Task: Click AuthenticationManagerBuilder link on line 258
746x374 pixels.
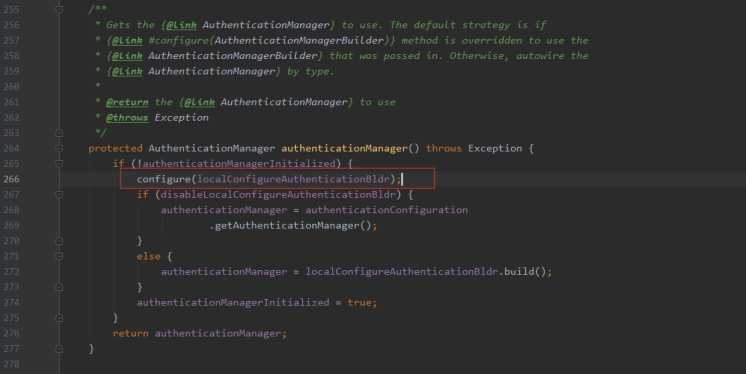Action: tap(233, 56)
